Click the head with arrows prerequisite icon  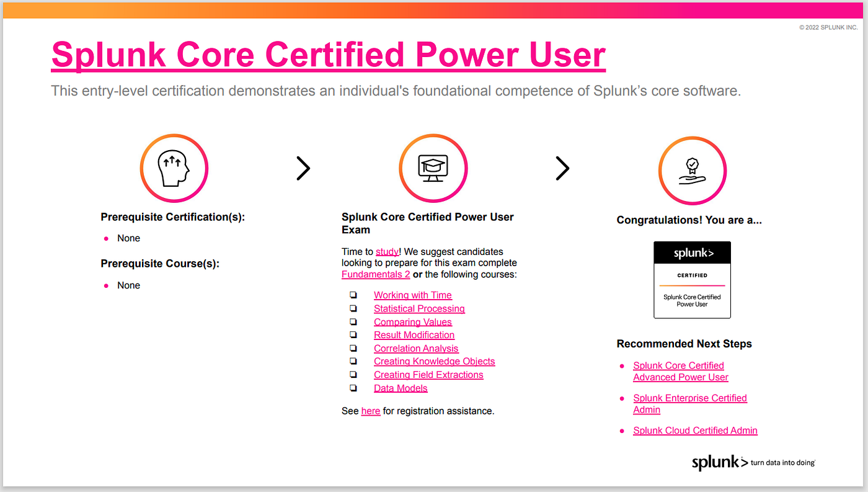point(174,168)
